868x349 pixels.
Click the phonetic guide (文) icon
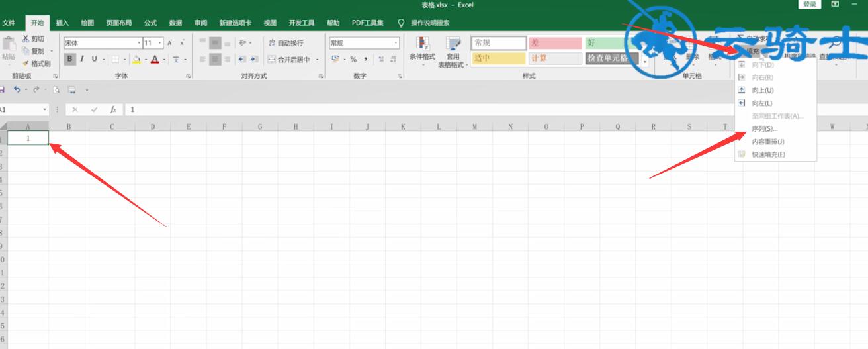(176, 59)
